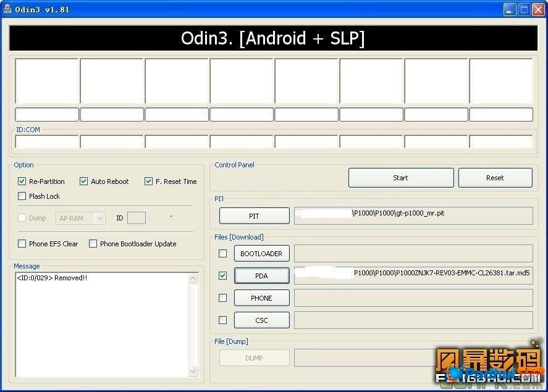Check Phone Bootloader Update box
This screenshot has width=548, height=392.
click(93, 244)
